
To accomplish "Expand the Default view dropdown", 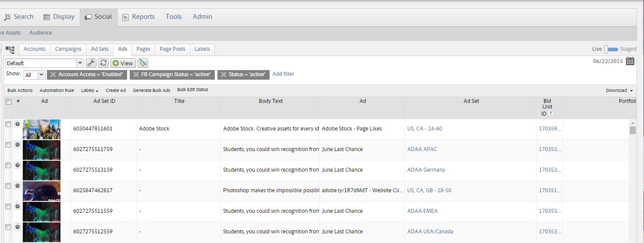I will coord(80,63).
